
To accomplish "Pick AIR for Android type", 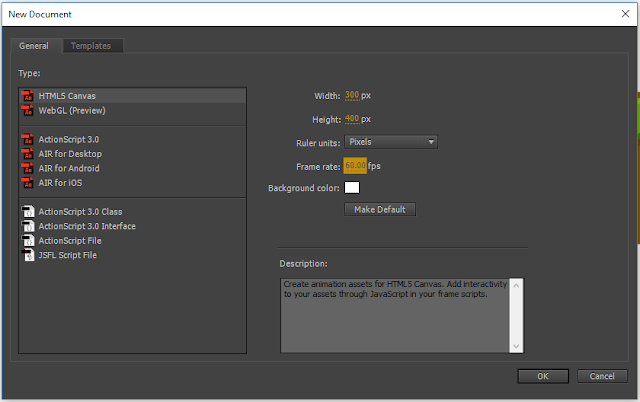I will 133,168.
